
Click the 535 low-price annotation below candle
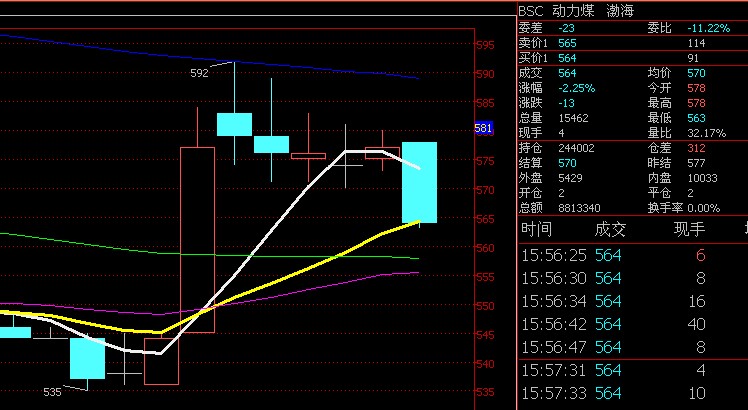click(52, 392)
